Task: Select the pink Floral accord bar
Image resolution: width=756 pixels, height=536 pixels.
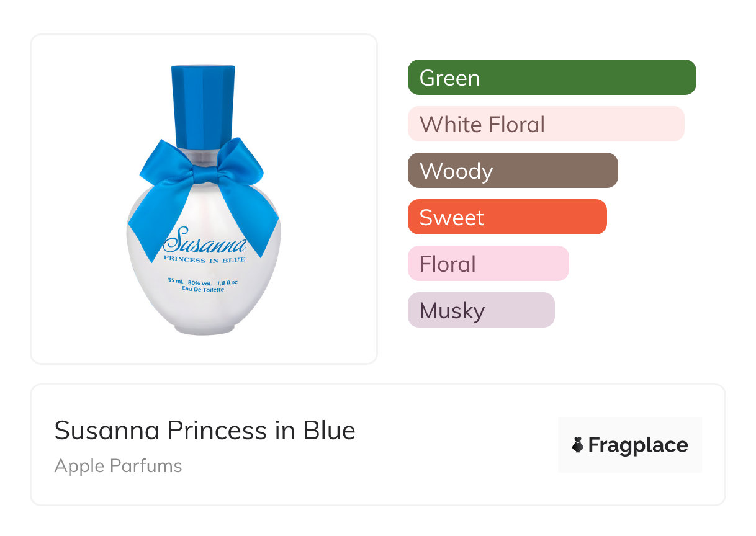Action: 488,264
